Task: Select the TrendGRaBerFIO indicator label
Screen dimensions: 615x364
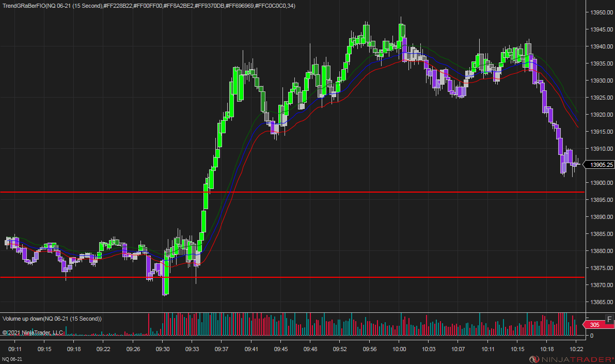Action: (x=149, y=6)
